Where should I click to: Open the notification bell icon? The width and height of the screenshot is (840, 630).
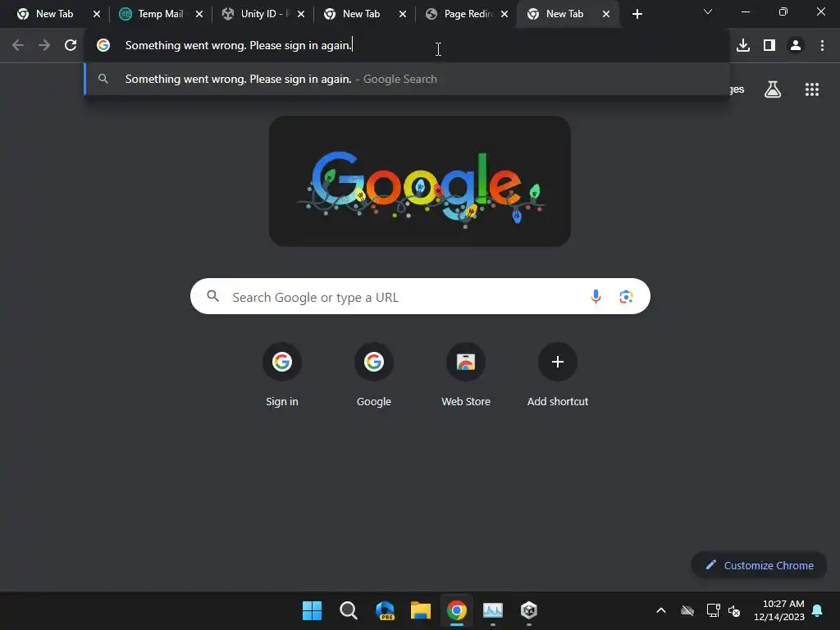818,610
